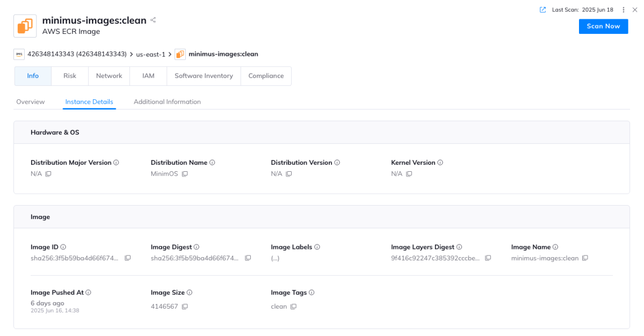The width and height of the screenshot is (644, 336).
Task: Expand the Image Labels (...) value
Action: click(x=275, y=259)
